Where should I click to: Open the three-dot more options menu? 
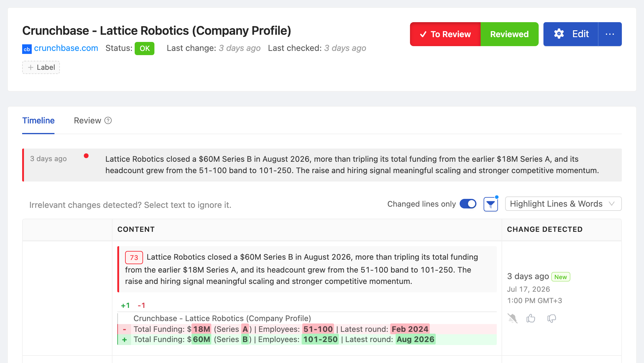(610, 34)
